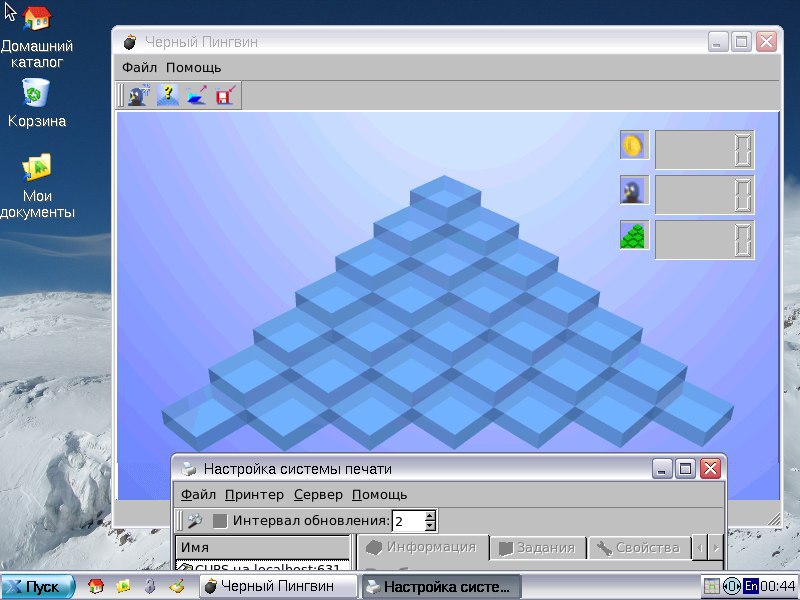This screenshot has height=600, width=800.
Task: Minimize the print settings window
Action: click(661, 468)
